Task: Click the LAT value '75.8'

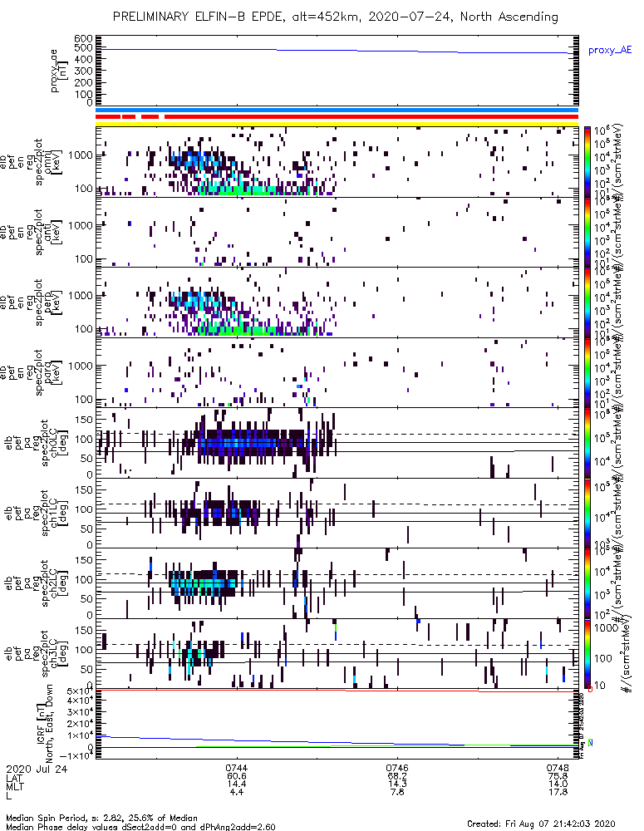Action: [558, 776]
